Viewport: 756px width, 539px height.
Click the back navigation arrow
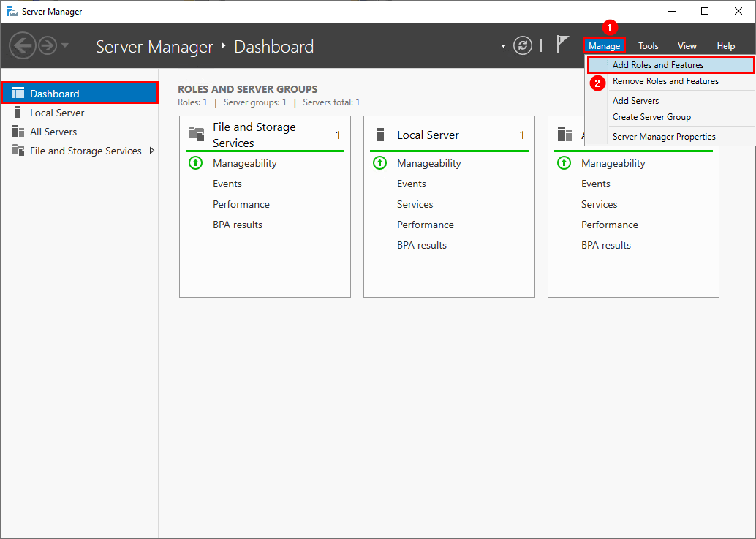tap(22, 46)
